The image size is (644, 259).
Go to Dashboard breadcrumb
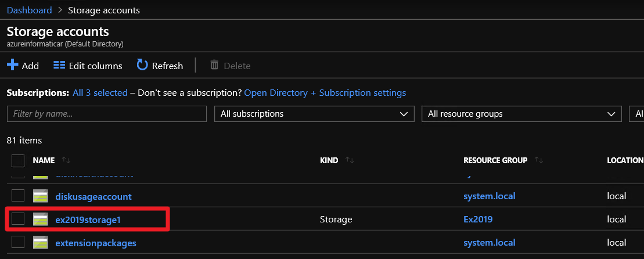click(29, 10)
